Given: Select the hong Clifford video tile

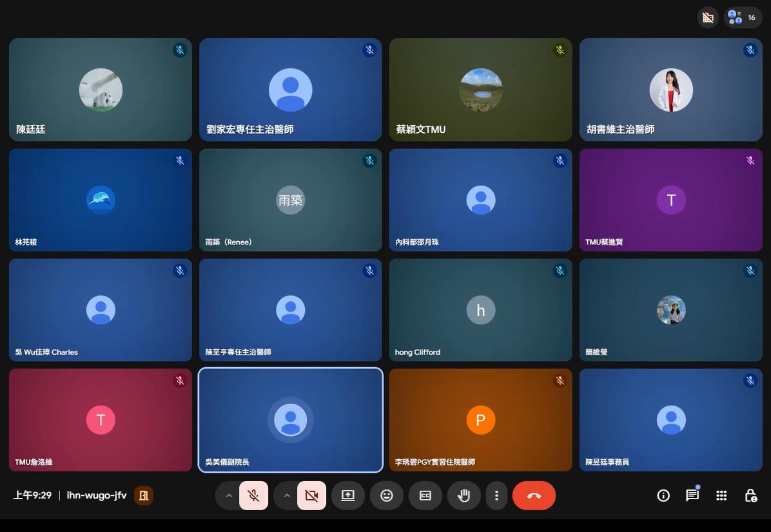Looking at the screenshot, I should click(480, 310).
